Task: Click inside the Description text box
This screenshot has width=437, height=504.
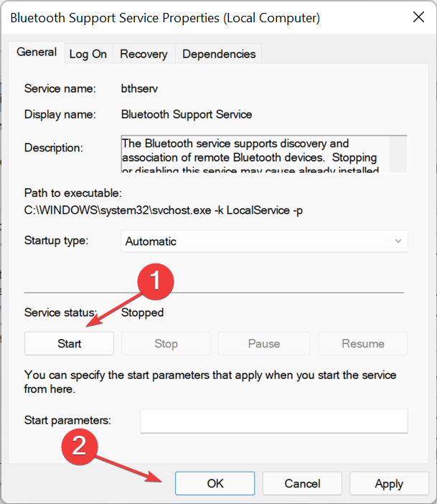Action: pos(255,154)
